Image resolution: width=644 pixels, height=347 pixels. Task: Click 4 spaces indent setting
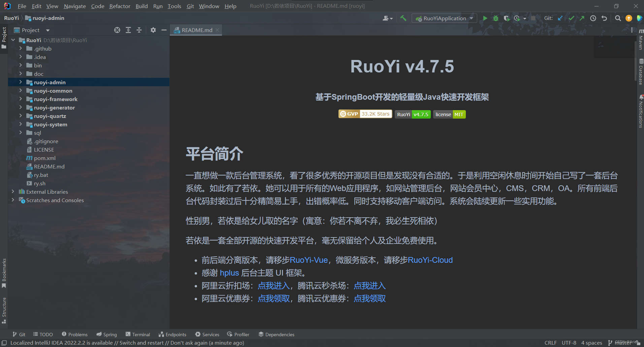click(x=591, y=343)
